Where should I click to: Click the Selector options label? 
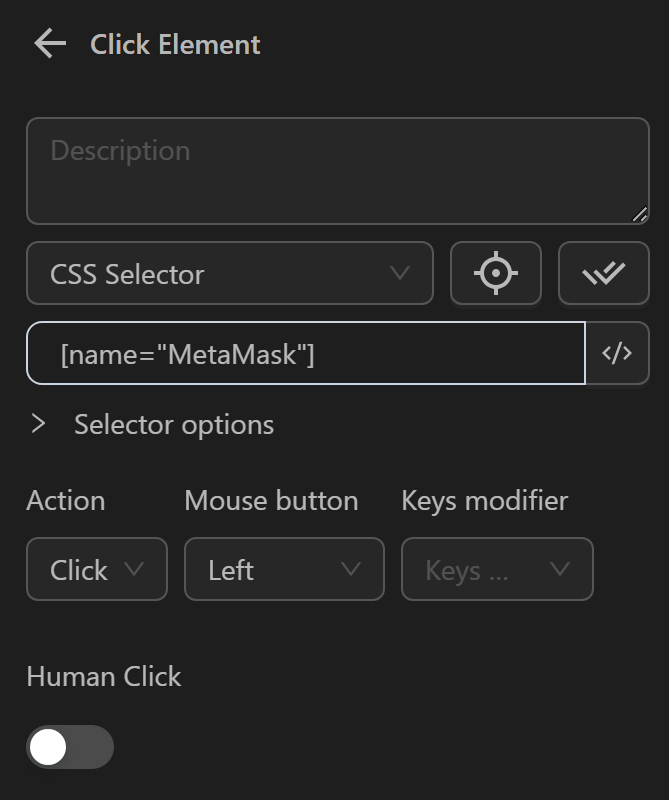pyautogui.click(x=172, y=424)
